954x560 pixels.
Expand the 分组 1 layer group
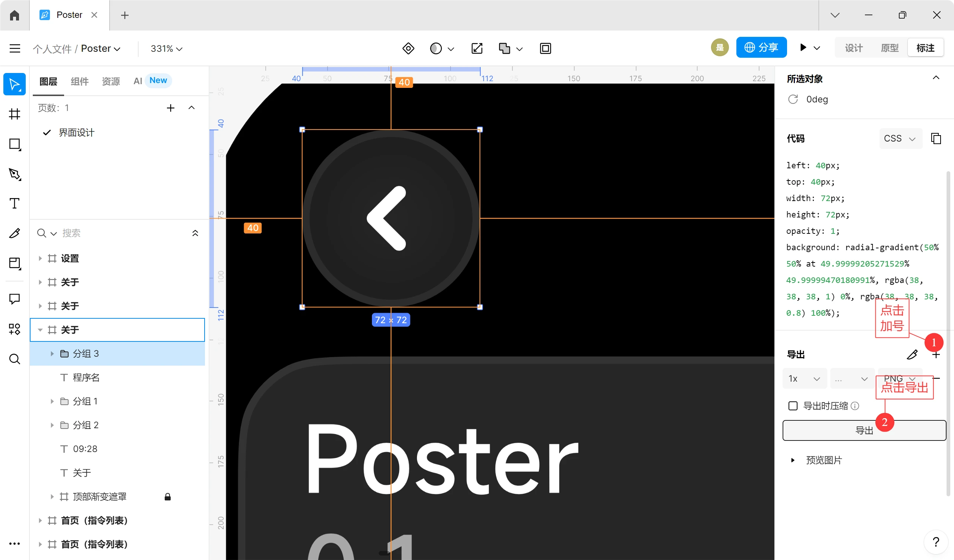pyautogui.click(x=52, y=401)
